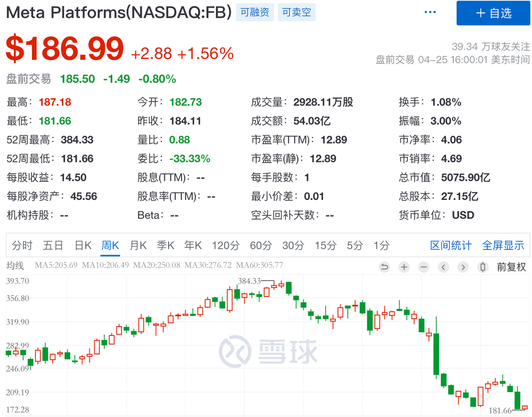Zoom in chart with plus icon
The height and width of the screenshot is (417, 532).
pyautogui.click(x=404, y=267)
